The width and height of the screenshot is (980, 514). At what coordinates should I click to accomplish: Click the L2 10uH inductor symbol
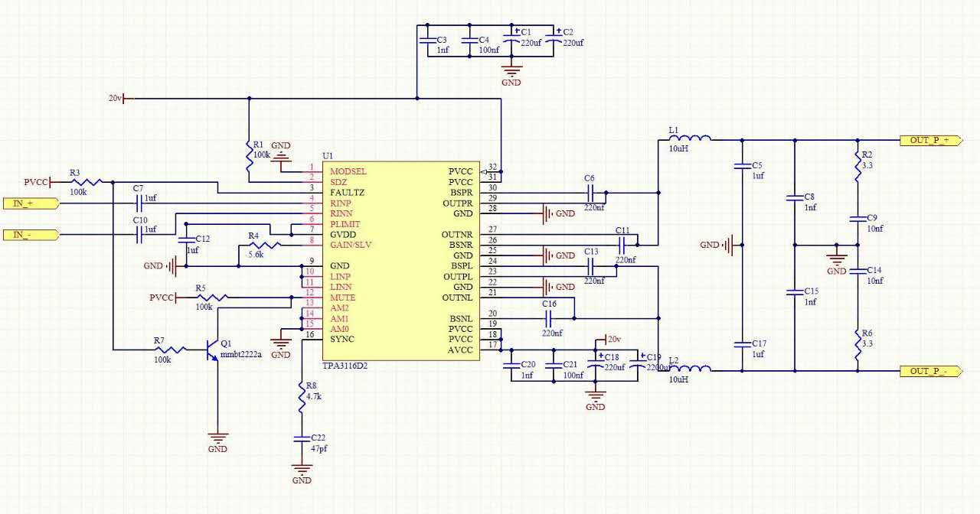click(x=690, y=369)
